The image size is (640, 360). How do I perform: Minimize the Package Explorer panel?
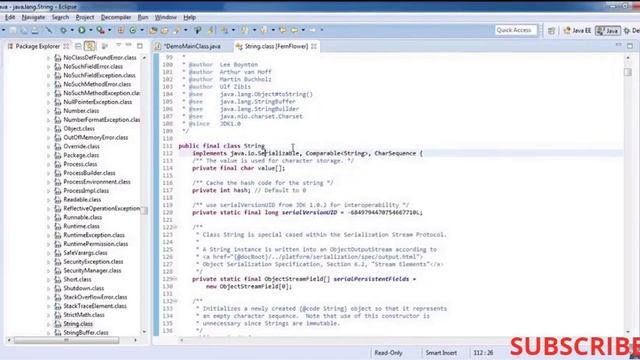pyautogui.click(x=129, y=45)
